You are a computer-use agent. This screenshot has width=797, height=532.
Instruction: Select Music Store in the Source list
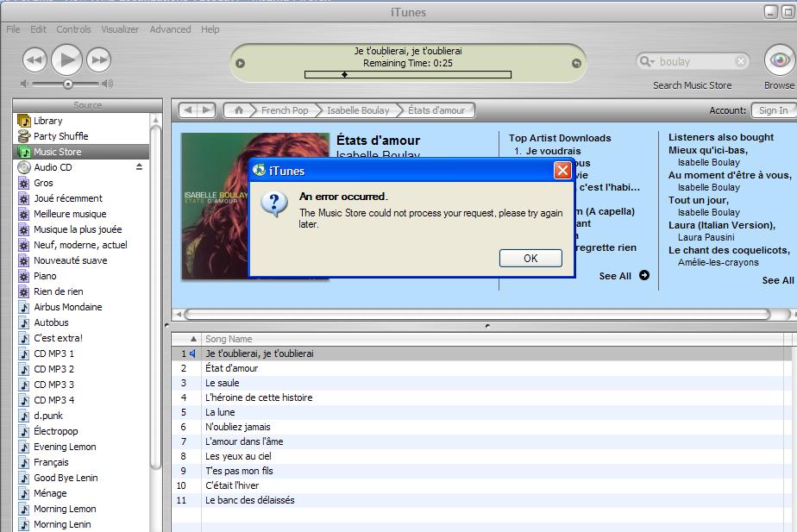coord(81,152)
